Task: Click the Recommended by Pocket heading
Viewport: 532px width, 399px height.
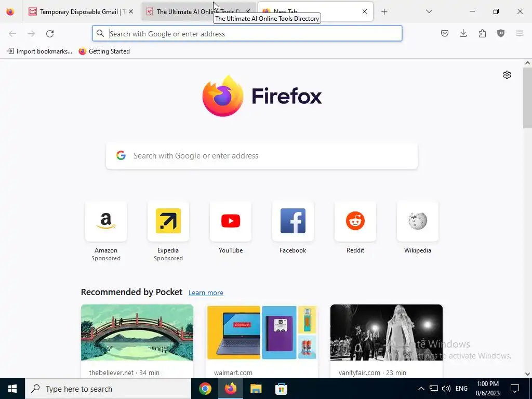Action: click(131, 292)
